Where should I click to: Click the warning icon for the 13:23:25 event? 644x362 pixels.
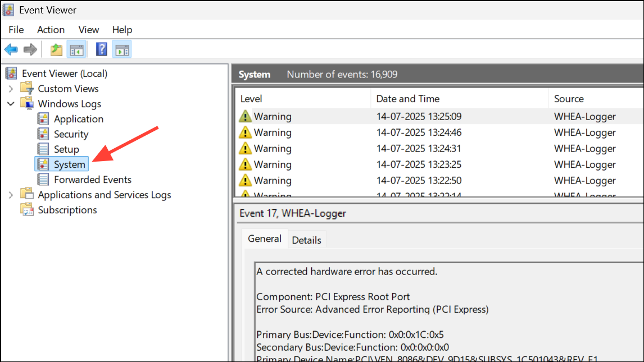pos(245,164)
